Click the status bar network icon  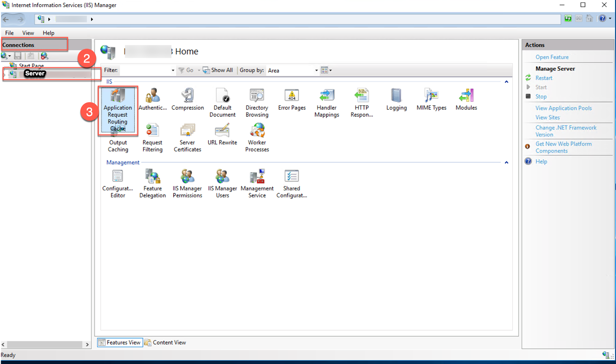coord(606,355)
